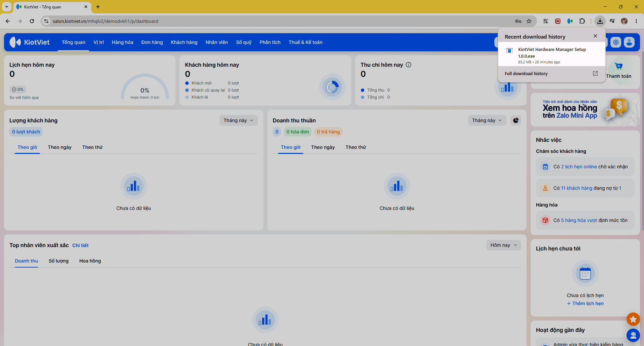Expand Tháng này dropdown in Lượng khách hàng
The width and height of the screenshot is (644, 346).
[238, 120]
